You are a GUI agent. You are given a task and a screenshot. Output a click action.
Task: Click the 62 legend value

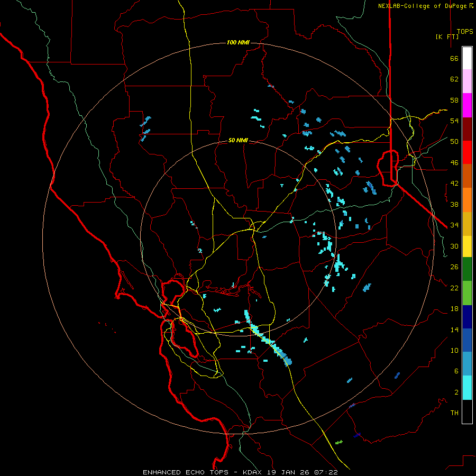pyautogui.click(x=454, y=79)
